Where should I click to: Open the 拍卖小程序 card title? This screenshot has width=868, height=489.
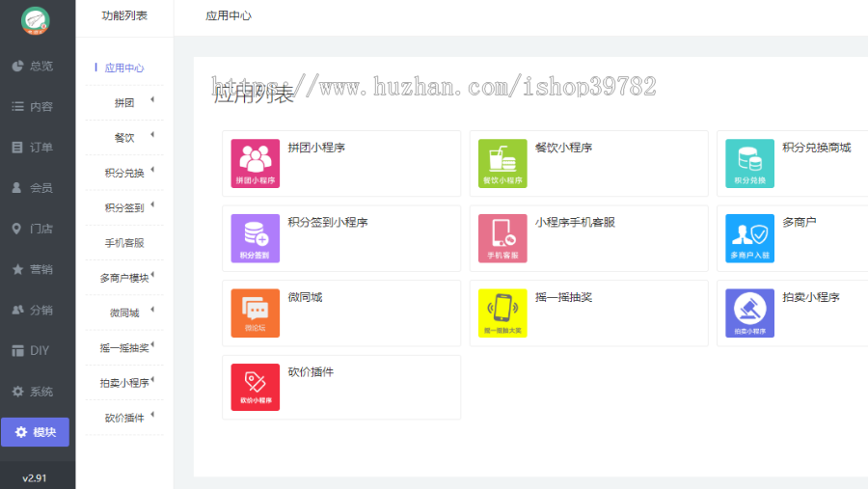click(x=811, y=297)
